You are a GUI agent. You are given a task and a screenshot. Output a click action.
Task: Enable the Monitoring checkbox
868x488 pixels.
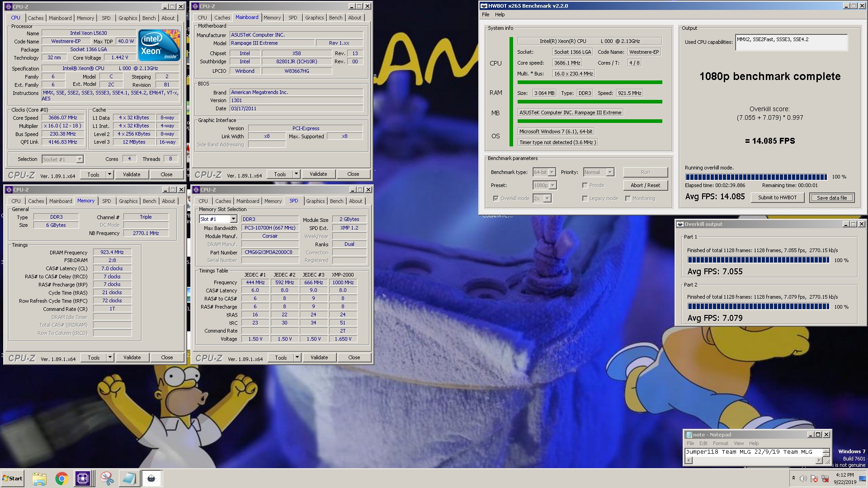[628, 198]
